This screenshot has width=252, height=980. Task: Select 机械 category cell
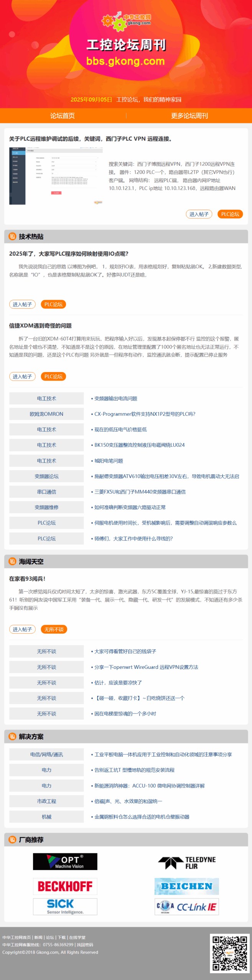coord(46,817)
